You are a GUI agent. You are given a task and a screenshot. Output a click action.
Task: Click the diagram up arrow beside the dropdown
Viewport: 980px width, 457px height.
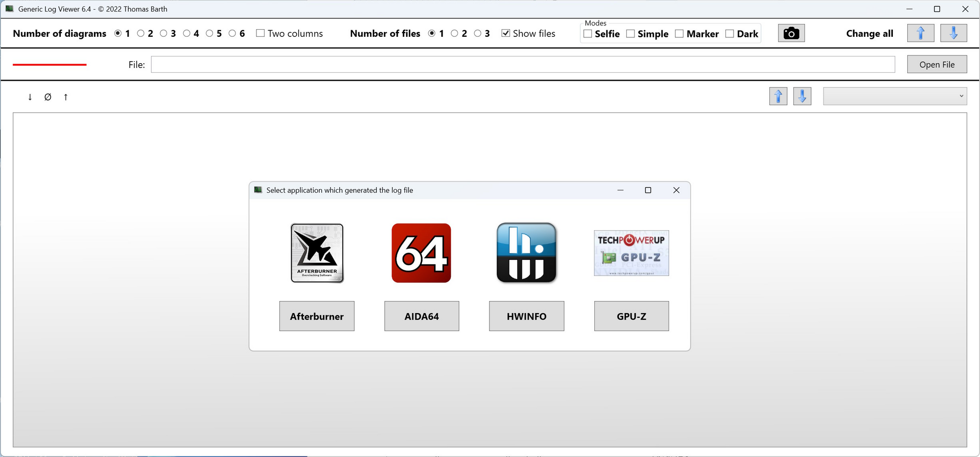pos(778,96)
